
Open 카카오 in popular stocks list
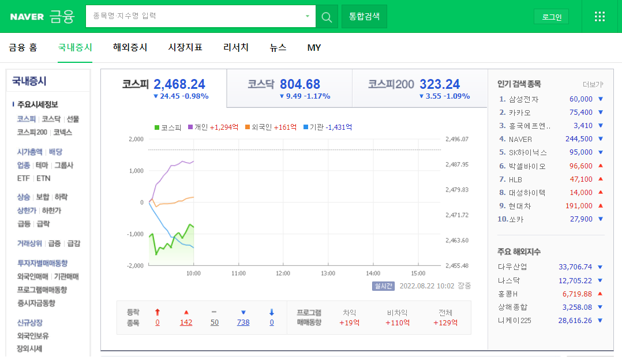(520, 112)
